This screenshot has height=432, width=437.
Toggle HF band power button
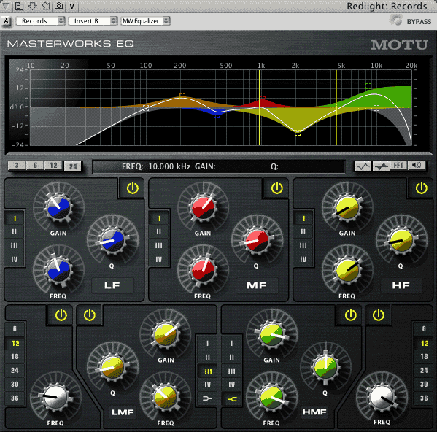point(421,188)
